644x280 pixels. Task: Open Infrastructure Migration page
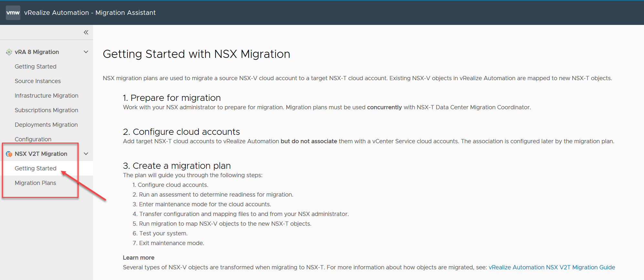[47, 96]
